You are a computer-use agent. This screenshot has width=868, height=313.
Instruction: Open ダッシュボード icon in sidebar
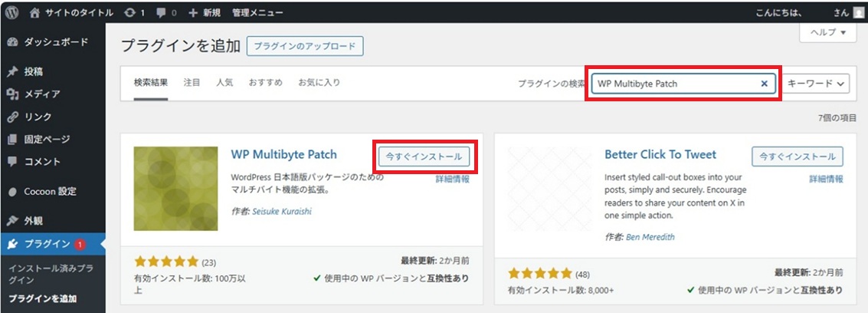[x=13, y=42]
